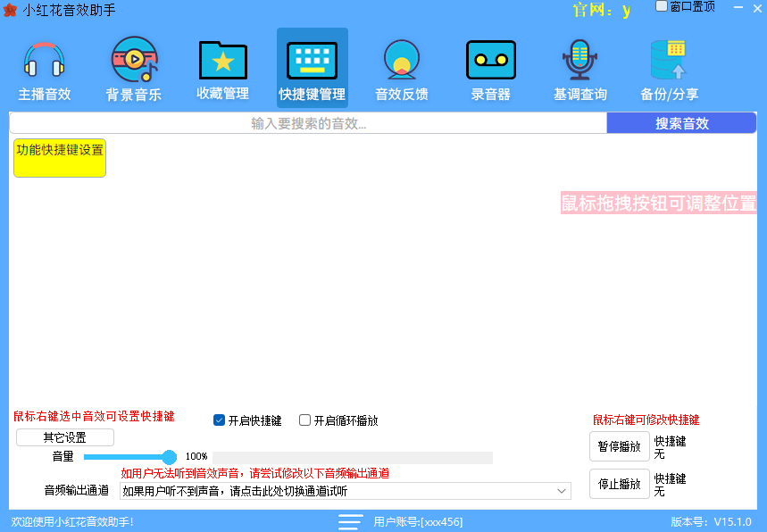
Task: Minimize the 小红花音效助手 window
Action: coord(738,7)
